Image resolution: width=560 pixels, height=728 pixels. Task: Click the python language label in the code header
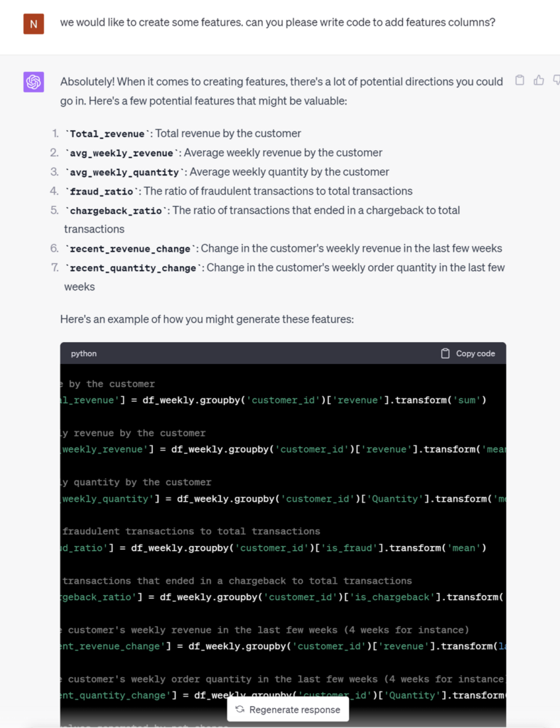coord(84,353)
